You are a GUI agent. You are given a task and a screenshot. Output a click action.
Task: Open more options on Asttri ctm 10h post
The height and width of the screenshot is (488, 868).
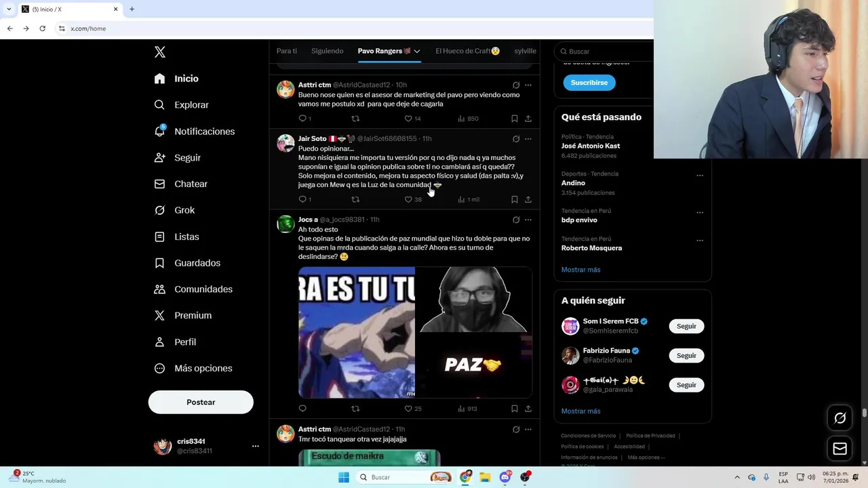click(x=528, y=85)
